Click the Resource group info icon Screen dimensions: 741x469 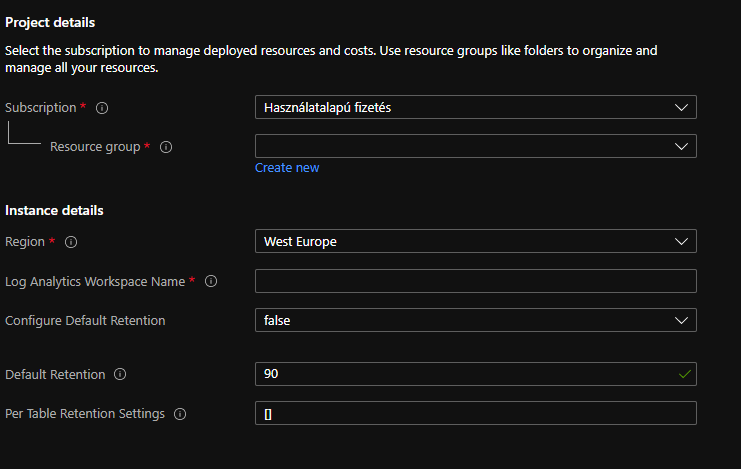(x=166, y=147)
